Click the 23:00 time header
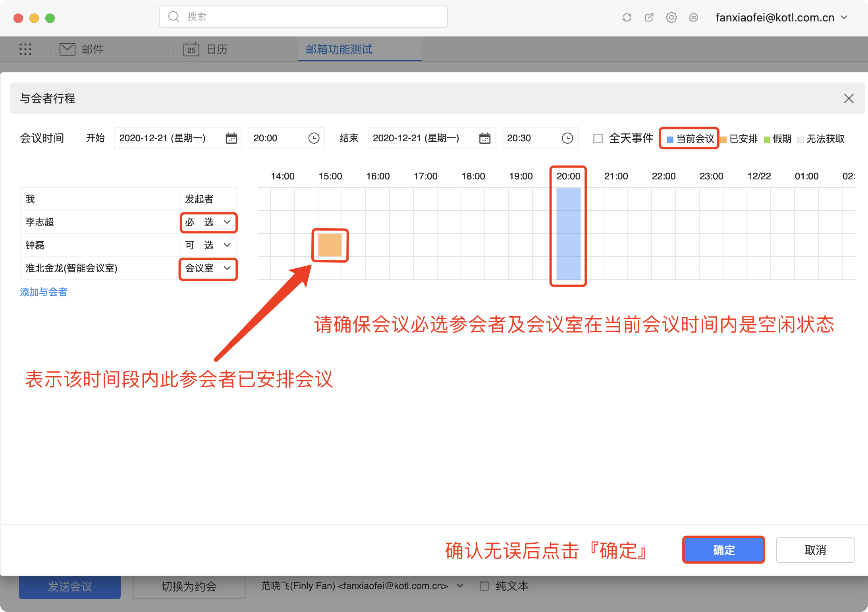The width and height of the screenshot is (868, 612). [712, 176]
